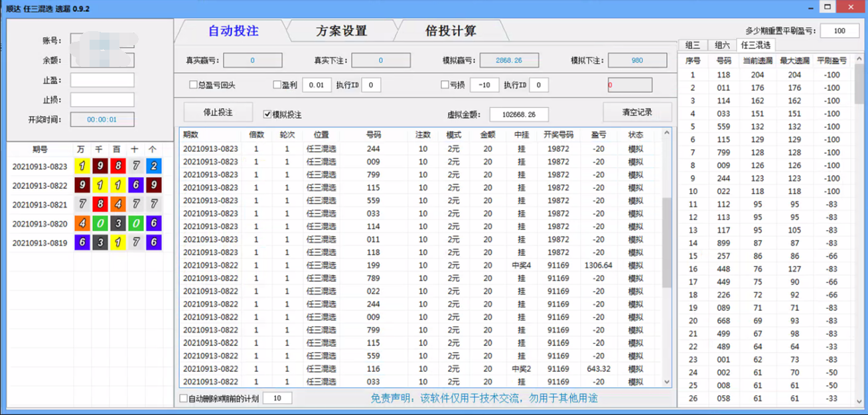The image size is (868, 415).
Task: Click the 平刷盈亏 column header
Action: (832, 60)
